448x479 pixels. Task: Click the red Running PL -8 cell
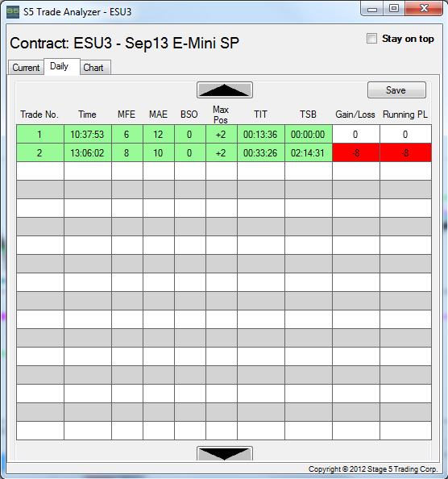point(405,152)
